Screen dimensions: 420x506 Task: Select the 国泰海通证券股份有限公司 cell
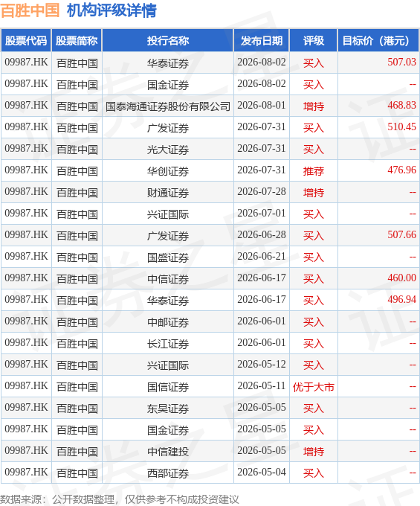(167, 106)
